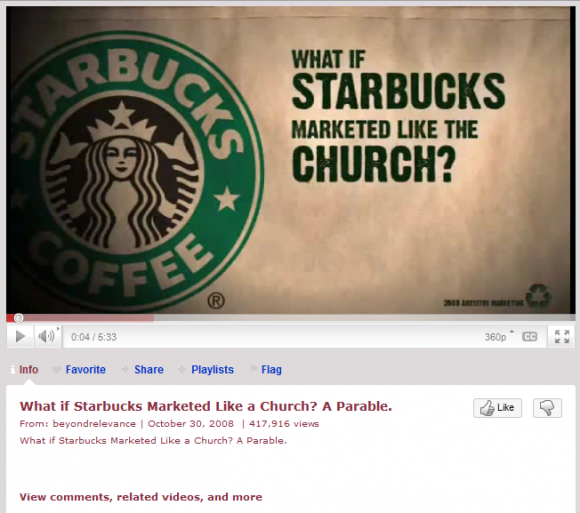This screenshot has width=580, height=513.
Task: Click the thumbs-down dislike button
Action: (547, 408)
